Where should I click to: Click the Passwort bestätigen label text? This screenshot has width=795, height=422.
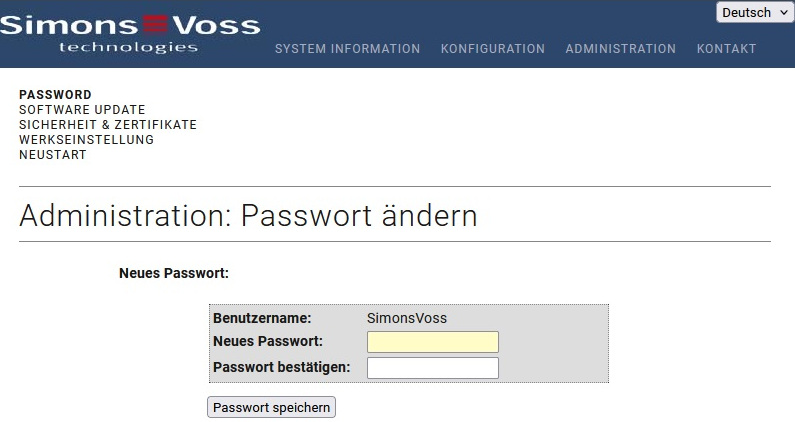282,367
